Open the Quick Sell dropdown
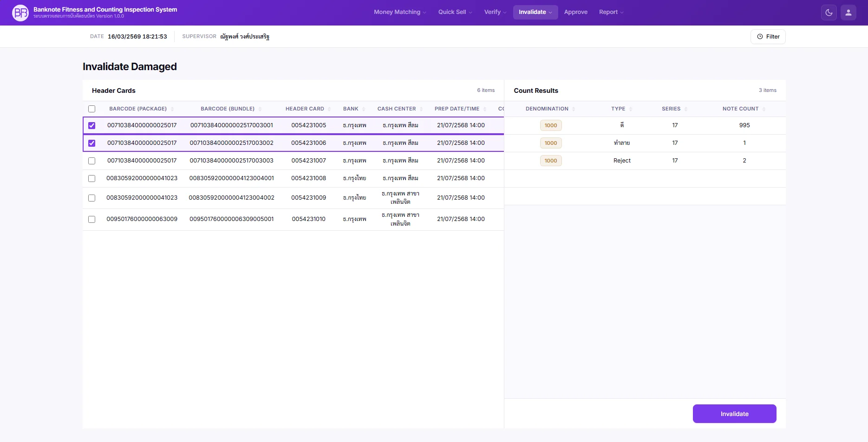Image resolution: width=868 pixels, height=442 pixels. click(x=455, y=12)
